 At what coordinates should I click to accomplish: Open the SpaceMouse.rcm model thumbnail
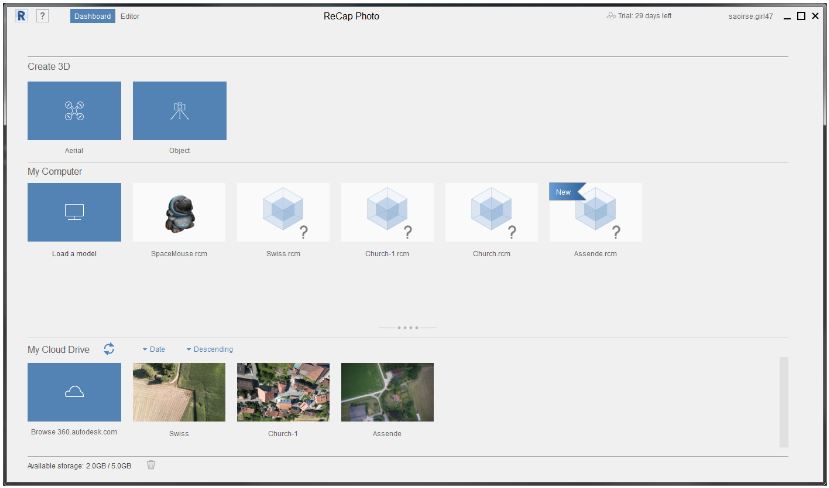179,212
